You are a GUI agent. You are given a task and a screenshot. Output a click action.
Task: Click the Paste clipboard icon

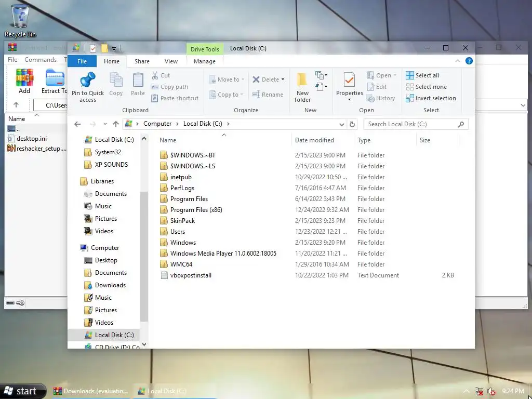click(138, 80)
